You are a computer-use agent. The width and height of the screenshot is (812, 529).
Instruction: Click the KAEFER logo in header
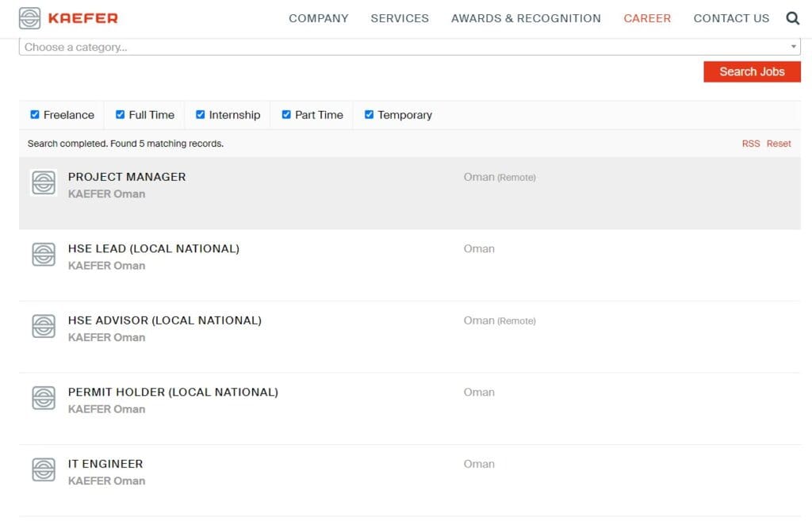click(x=68, y=18)
